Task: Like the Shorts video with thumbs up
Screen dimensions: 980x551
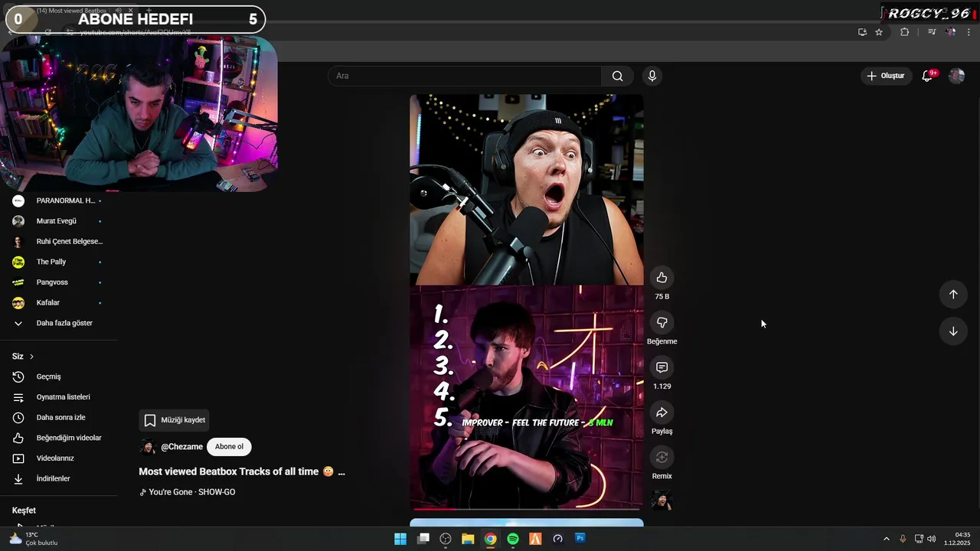Action: tap(661, 278)
